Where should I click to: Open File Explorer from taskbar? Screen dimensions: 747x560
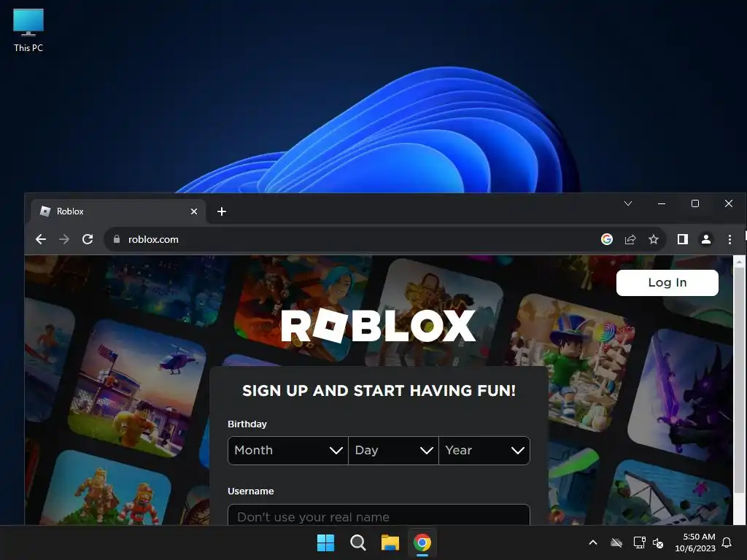390,542
